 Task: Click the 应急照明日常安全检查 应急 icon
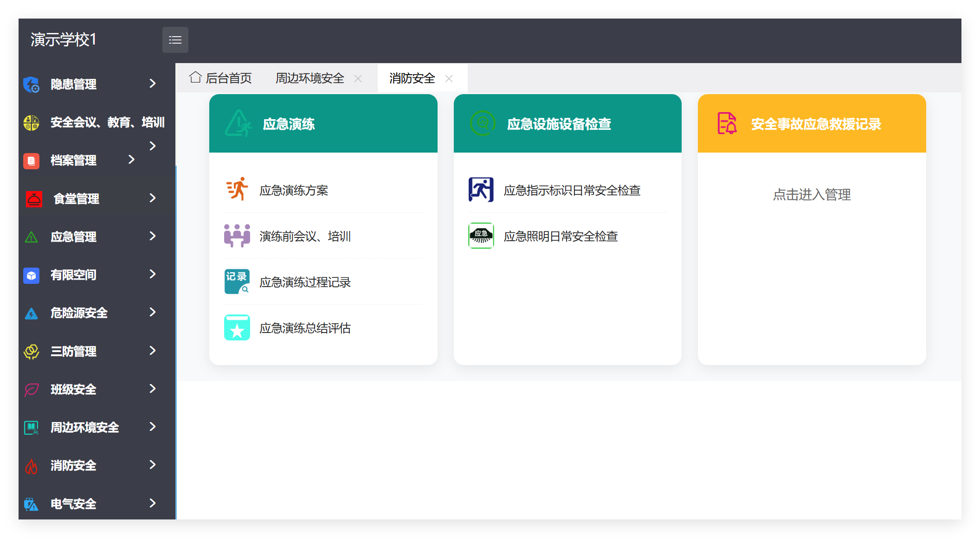tap(481, 236)
